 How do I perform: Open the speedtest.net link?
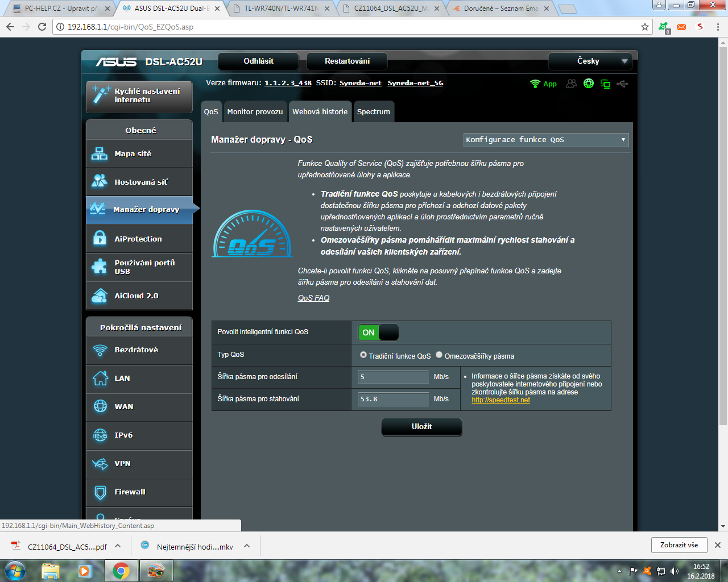click(500, 400)
